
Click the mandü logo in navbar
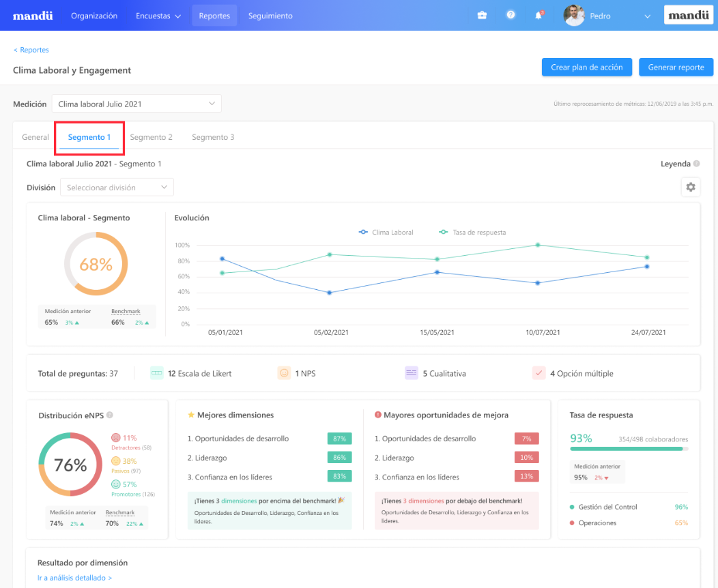coord(33,16)
